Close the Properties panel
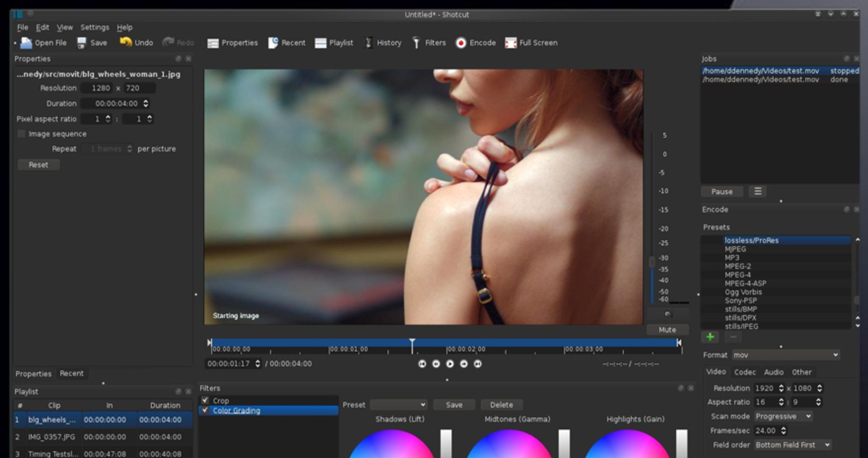 [188, 59]
